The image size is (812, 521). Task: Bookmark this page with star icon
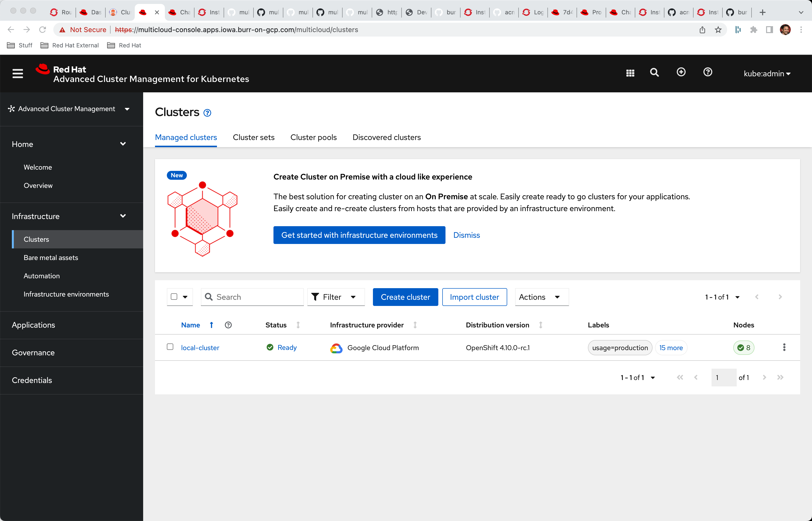click(x=718, y=30)
